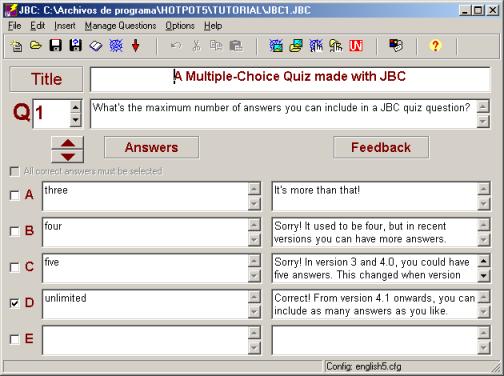Increase question number with the up spinner
The image size is (504, 376).
tap(76, 107)
